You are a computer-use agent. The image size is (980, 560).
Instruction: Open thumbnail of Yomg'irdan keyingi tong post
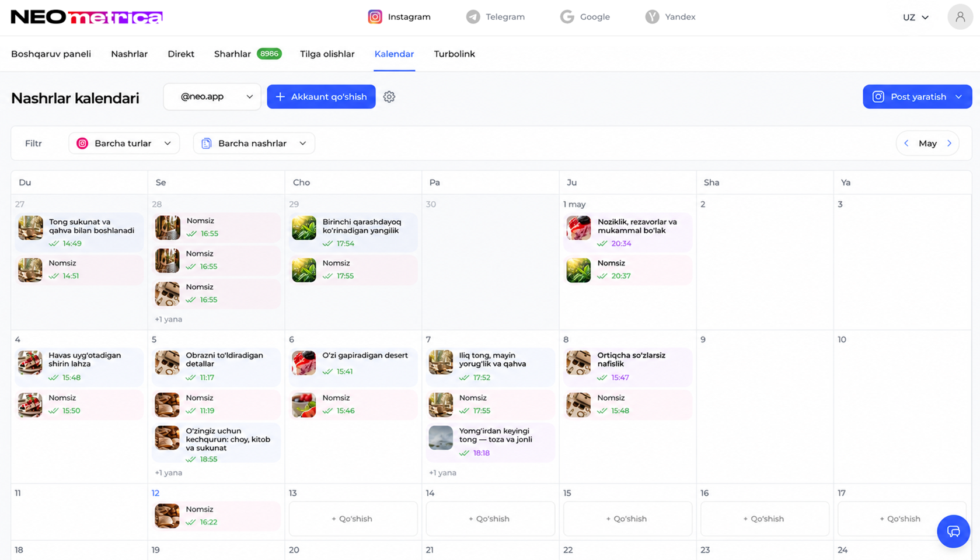441,438
